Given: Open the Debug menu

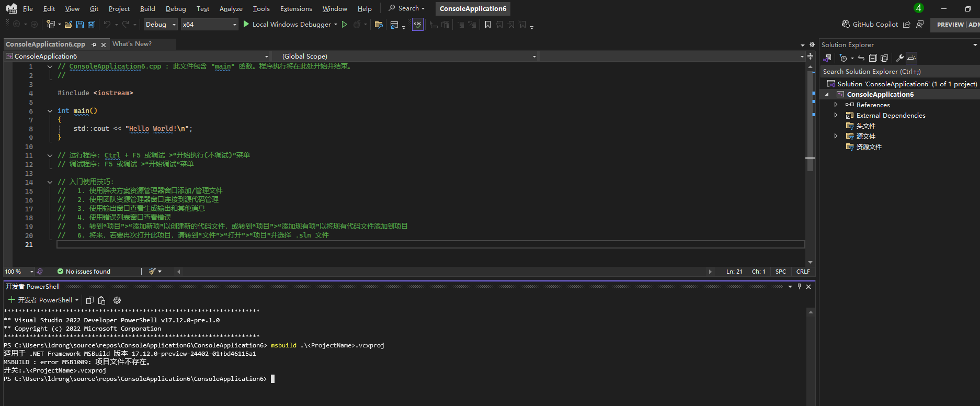Looking at the screenshot, I should 176,8.
